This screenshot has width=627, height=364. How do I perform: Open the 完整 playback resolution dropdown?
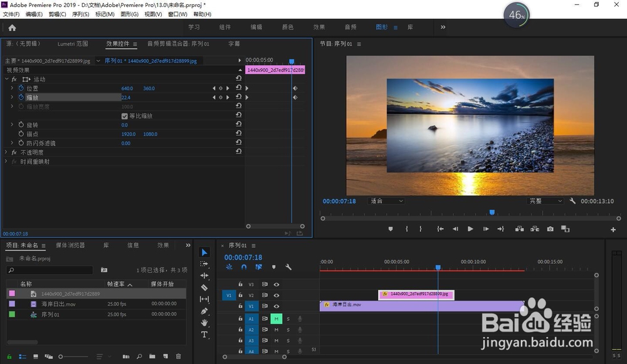545,201
